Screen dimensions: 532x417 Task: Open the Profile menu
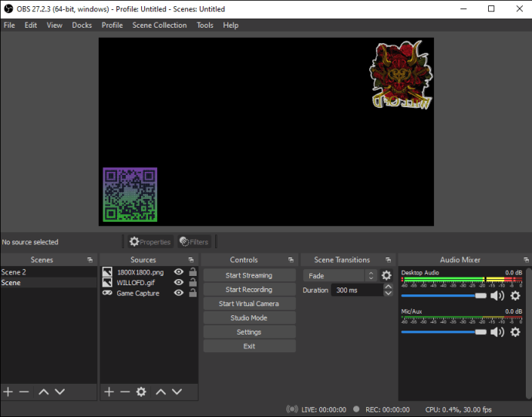[x=112, y=25]
